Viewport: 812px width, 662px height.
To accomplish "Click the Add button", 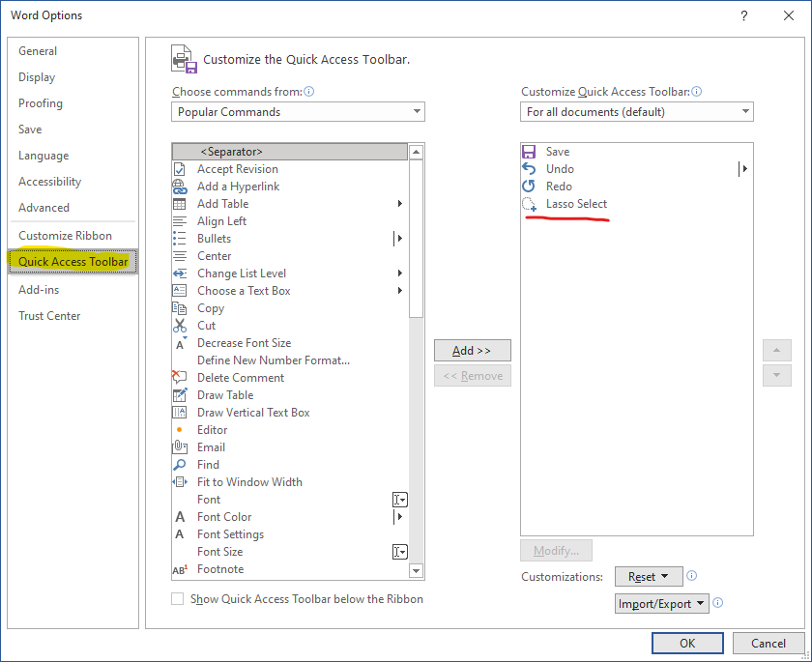I will (x=472, y=350).
